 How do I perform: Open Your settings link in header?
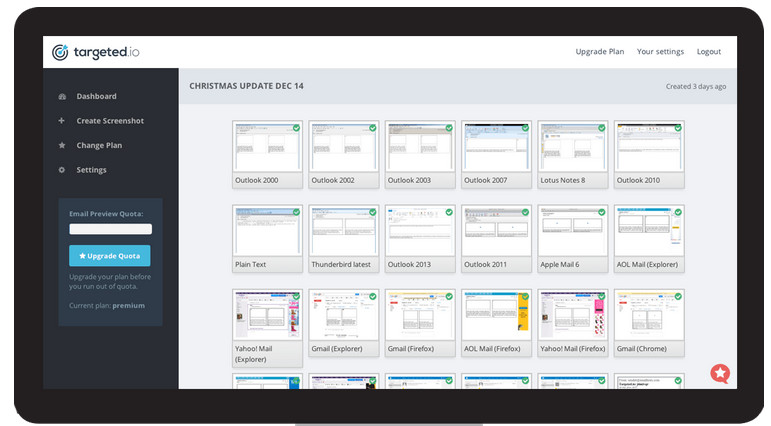pyautogui.click(x=660, y=52)
